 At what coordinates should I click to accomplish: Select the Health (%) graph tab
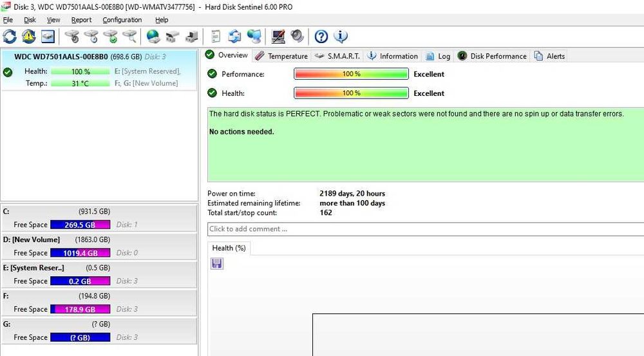pos(229,248)
